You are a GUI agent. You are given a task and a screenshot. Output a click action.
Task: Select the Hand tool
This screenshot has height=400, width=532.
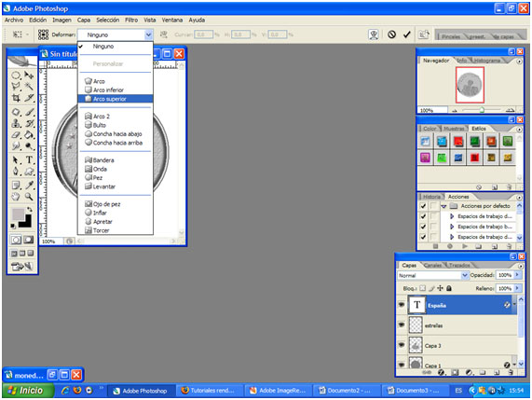16,197
